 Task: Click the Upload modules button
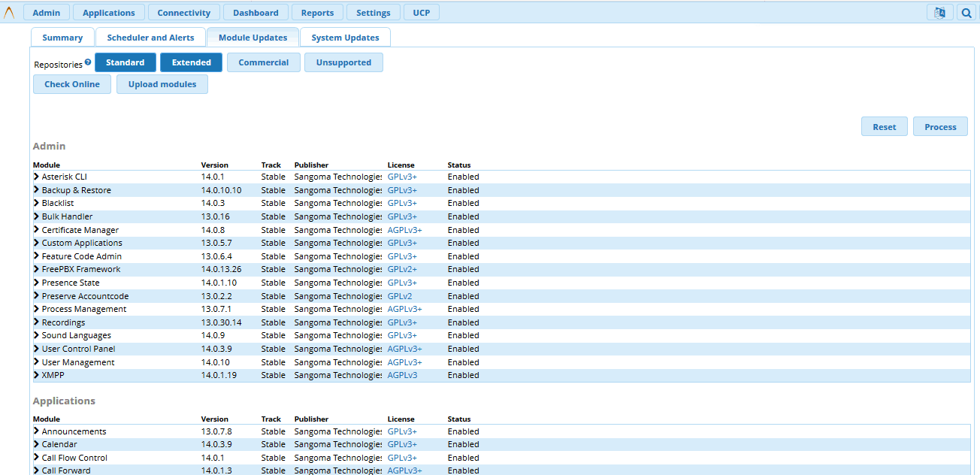coord(162,84)
